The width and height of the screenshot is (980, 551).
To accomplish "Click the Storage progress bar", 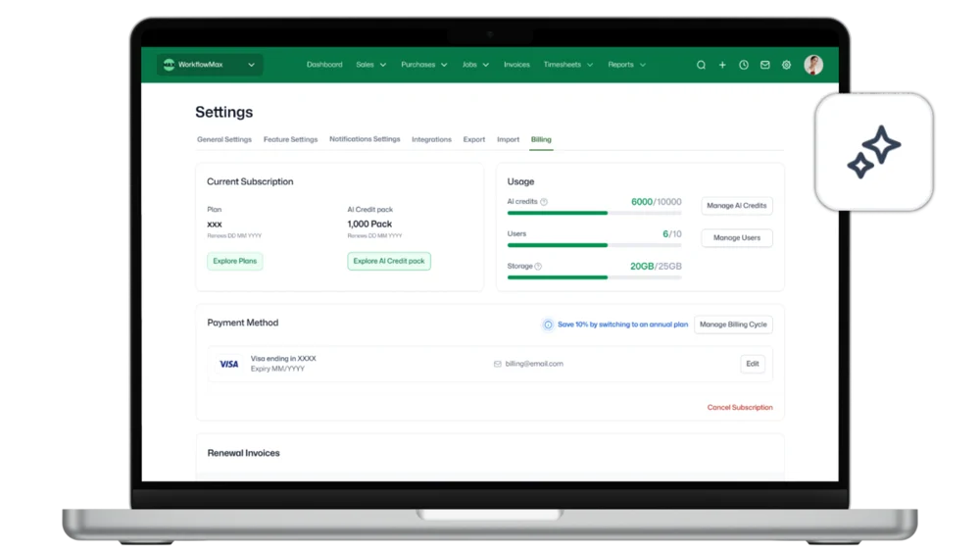I will pyautogui.click(x=595, y=277).
